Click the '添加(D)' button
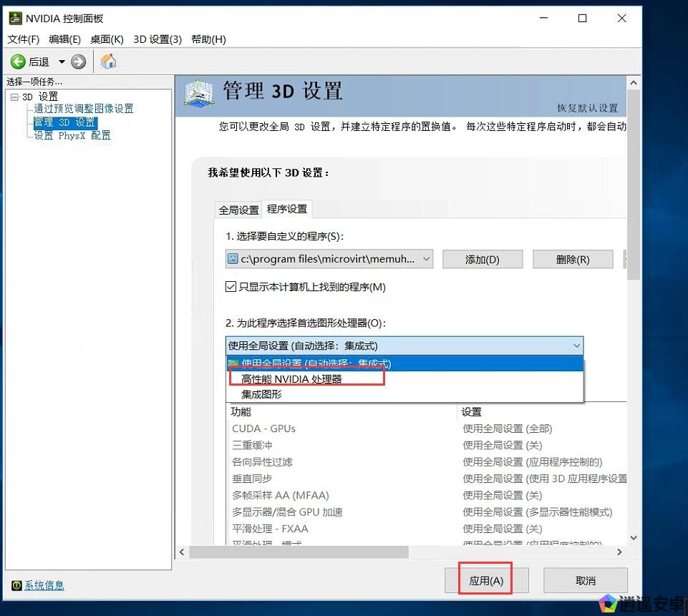The height and width of the screenshot is (616, 688). 482,260
